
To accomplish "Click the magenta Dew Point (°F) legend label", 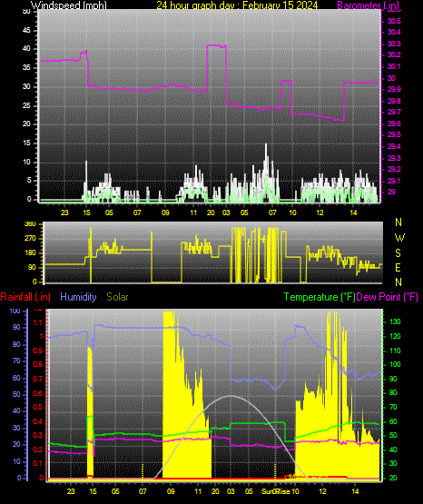I will (388, 297).
